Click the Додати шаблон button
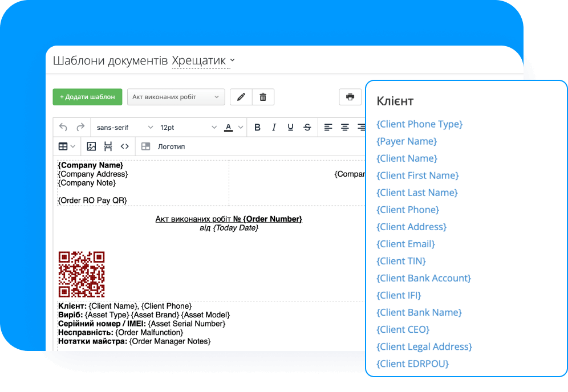Viewport: 568px width, 392px height. [87, 97]
